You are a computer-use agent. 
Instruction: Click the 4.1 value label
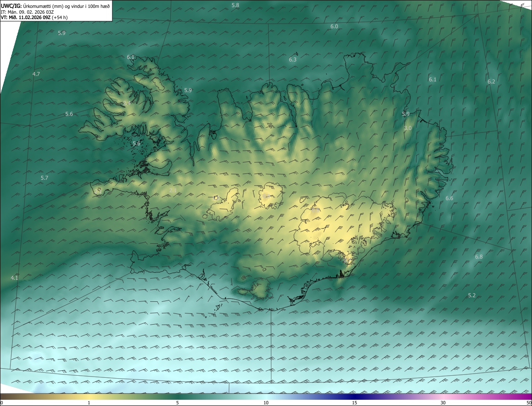(x=15, y=278)
